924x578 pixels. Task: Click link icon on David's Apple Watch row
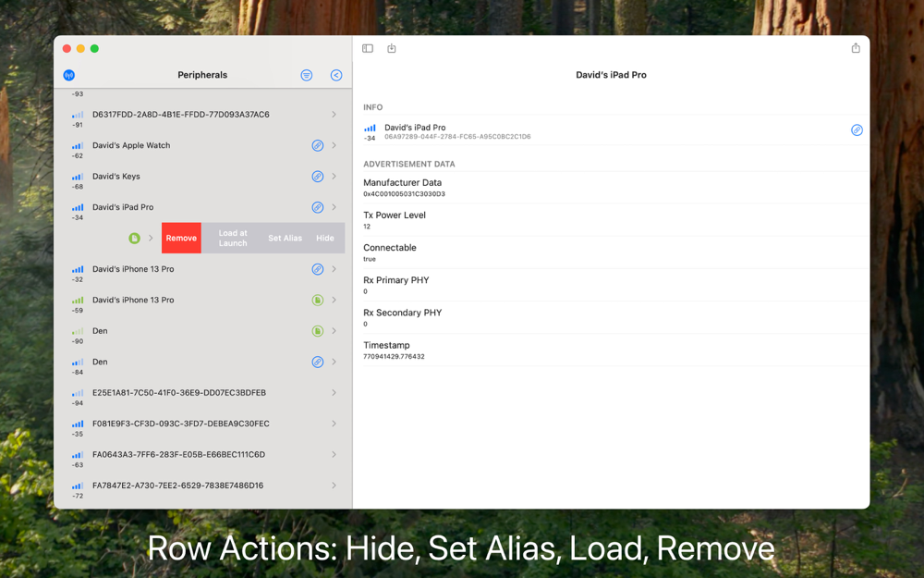tap(318, 146)
